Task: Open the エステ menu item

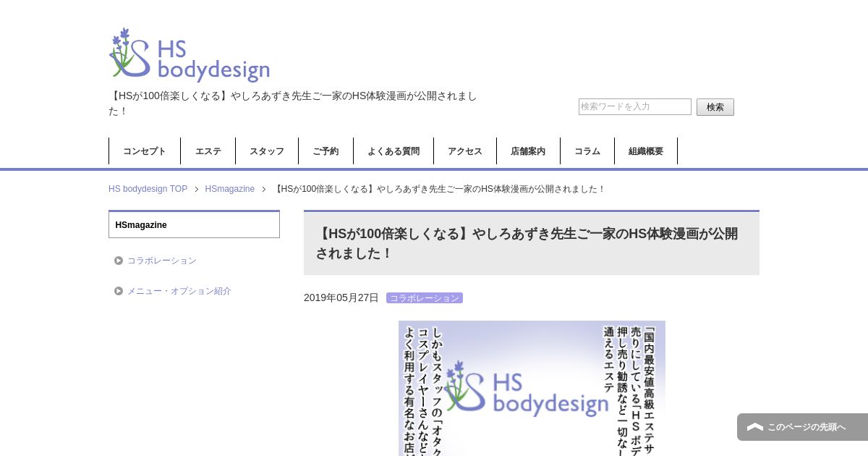Action: pos(208,151)
